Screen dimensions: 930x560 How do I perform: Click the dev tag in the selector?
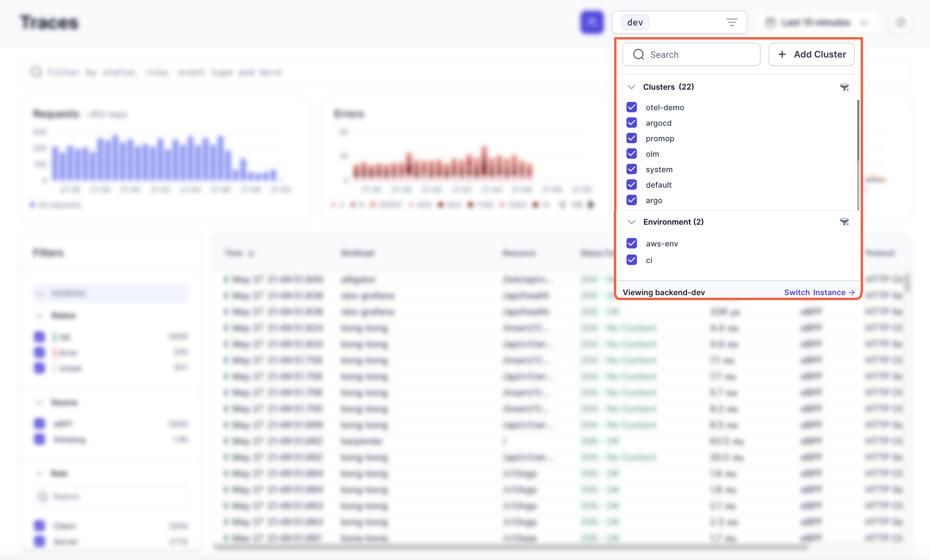(635, 23)
